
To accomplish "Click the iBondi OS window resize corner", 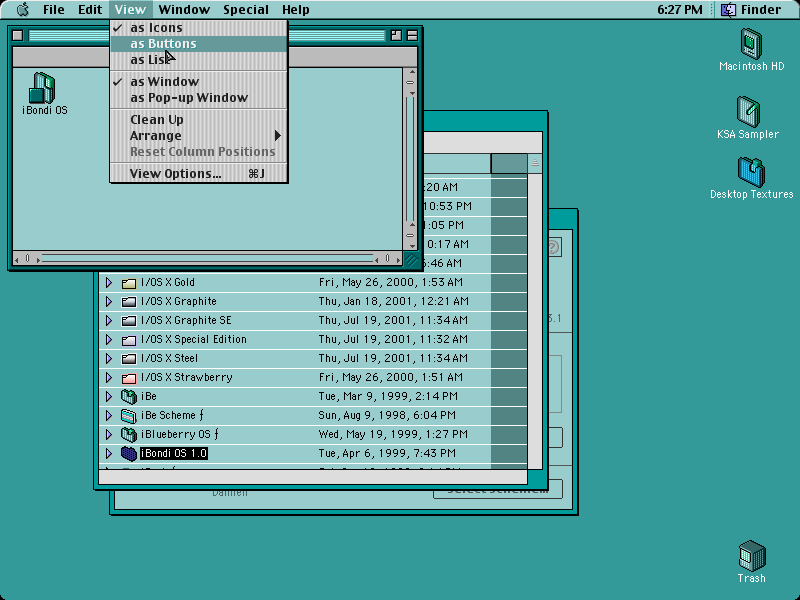I will 411,259.
